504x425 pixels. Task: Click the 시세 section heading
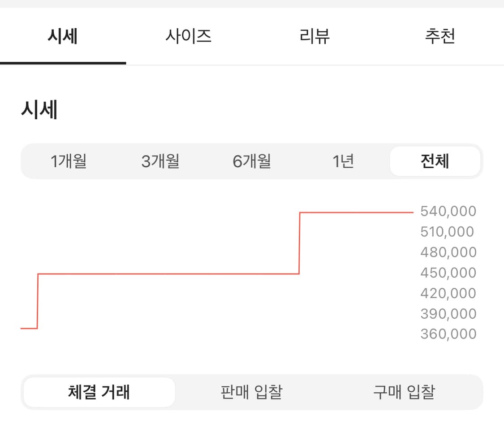click(x=39, y=110)
